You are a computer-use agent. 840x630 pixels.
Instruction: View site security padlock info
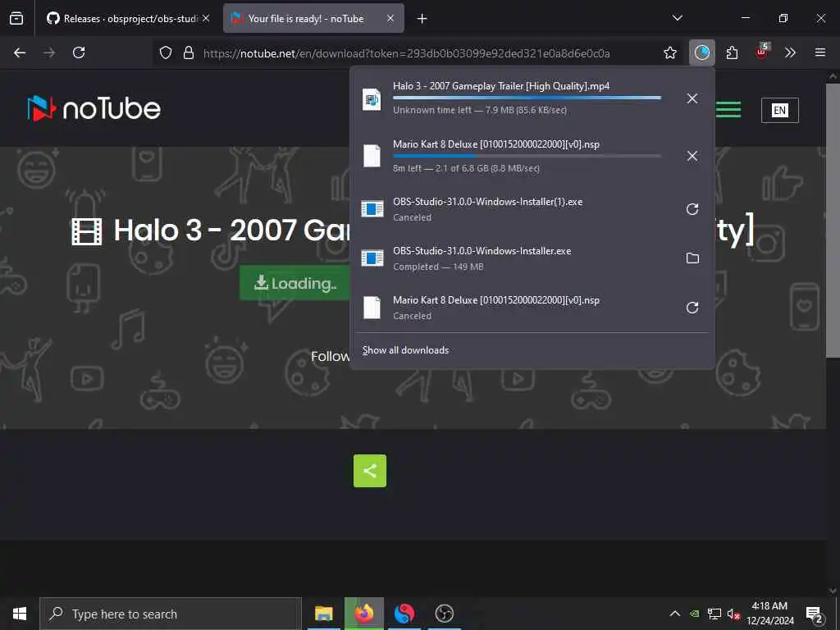pyautogui.click(x=189, y=52)
